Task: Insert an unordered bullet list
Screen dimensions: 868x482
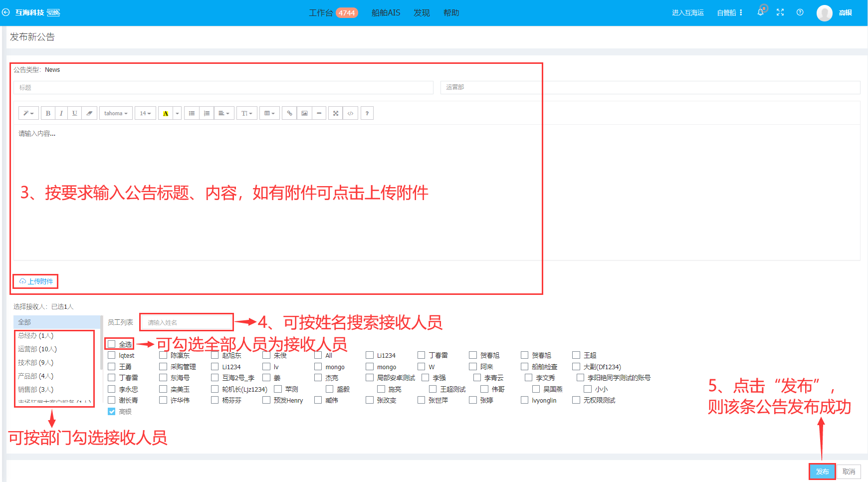Action: click(192, 113)
